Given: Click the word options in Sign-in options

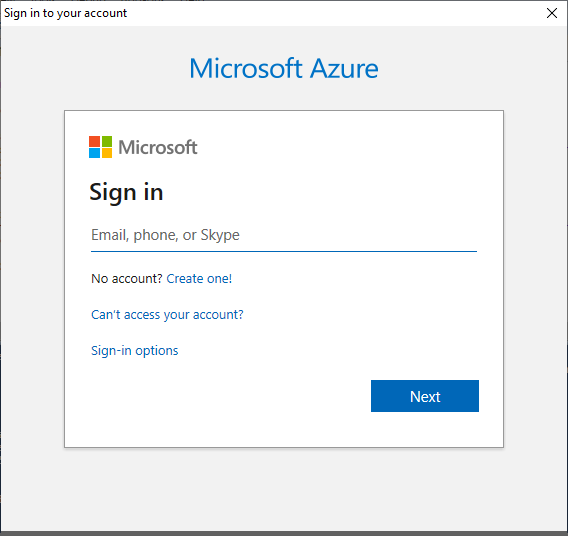Looking at the screenshot, I should 156,351.
